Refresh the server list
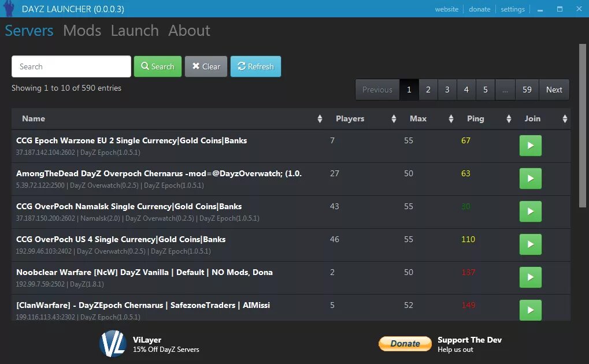 tap(255, 66)
